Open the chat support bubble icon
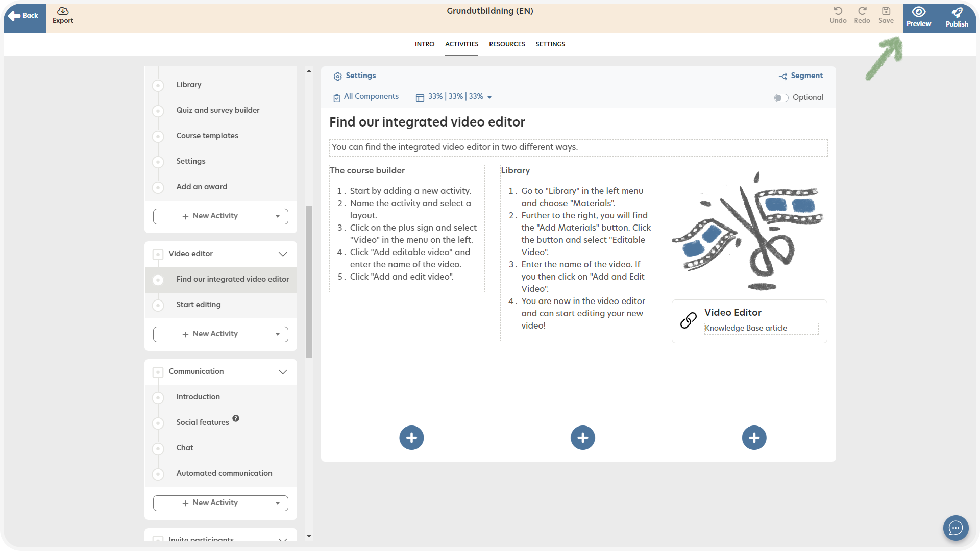This screenshot has height=551, width=980. (x=955, y=528)
